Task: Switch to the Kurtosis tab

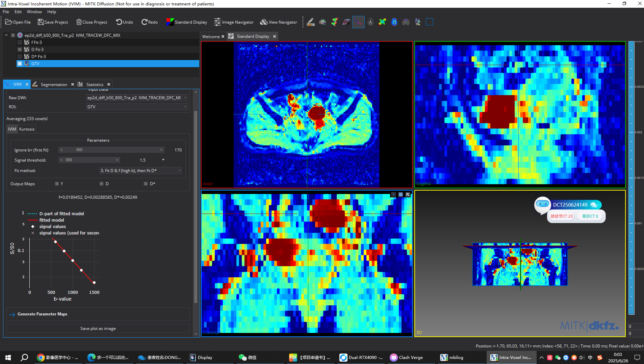Action: pos(27,129)
